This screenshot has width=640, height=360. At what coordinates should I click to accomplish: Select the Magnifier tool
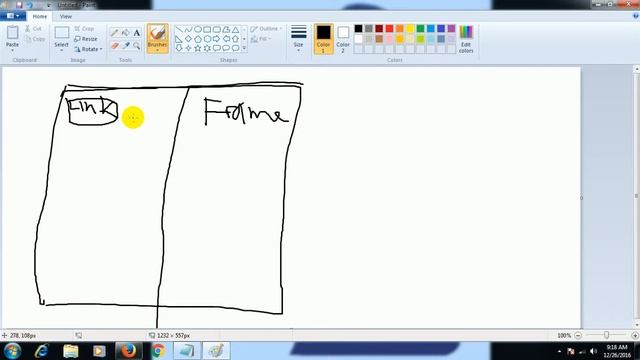tap(137, 45)
